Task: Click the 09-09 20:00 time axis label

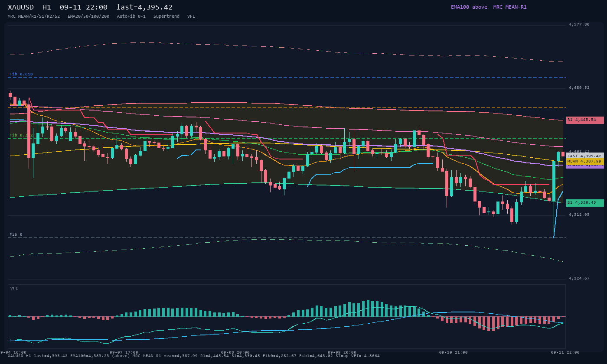Action: (x=342, y=352)
